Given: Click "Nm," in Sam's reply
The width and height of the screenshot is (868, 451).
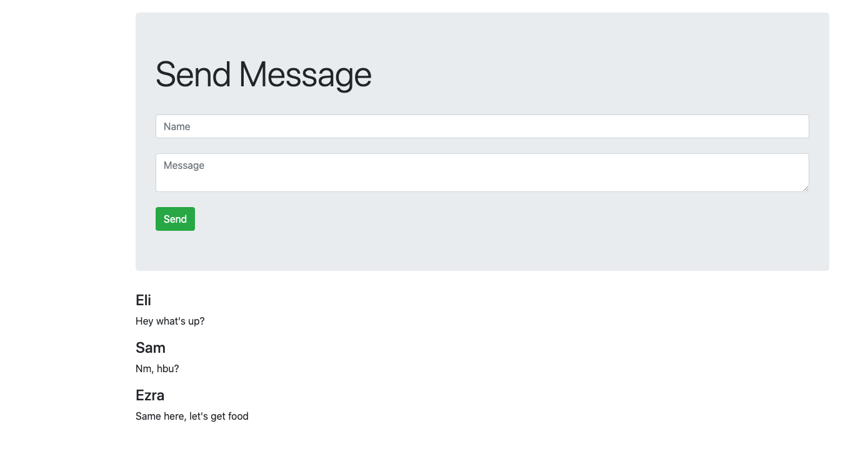Looking at the screenshot, I should [x=144, y=369].
